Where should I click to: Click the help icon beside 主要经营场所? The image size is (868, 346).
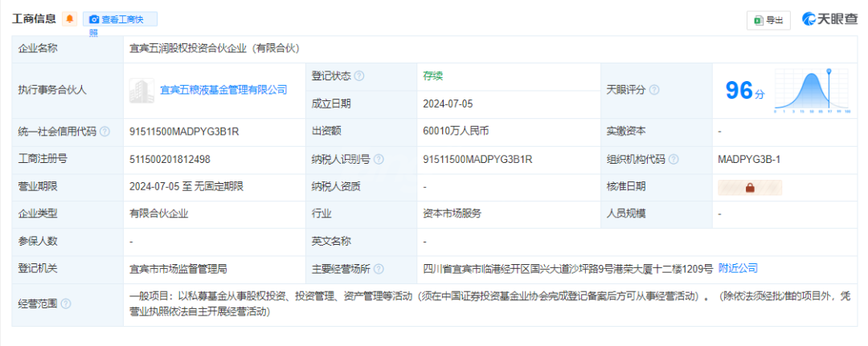tap(379, 269)
